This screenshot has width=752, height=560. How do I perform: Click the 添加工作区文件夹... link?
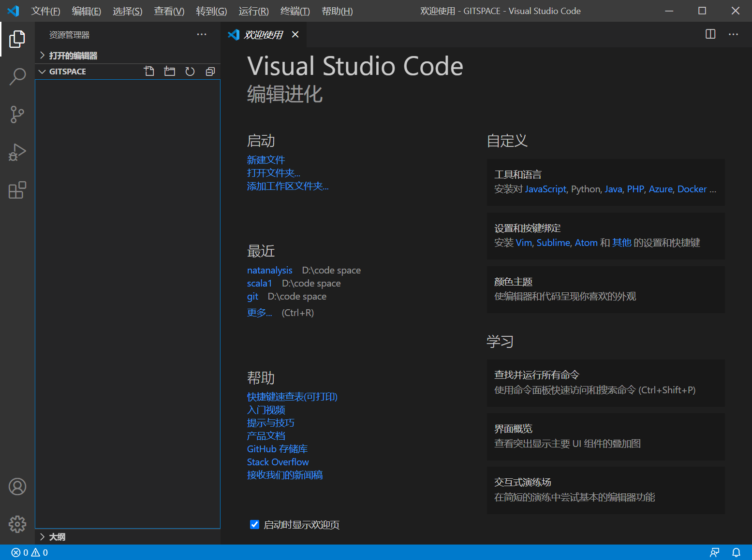[x=288, y=186]
